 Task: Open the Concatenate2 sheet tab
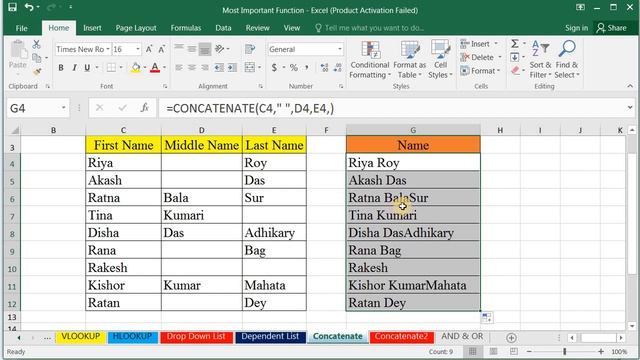[x=401, y=337]
